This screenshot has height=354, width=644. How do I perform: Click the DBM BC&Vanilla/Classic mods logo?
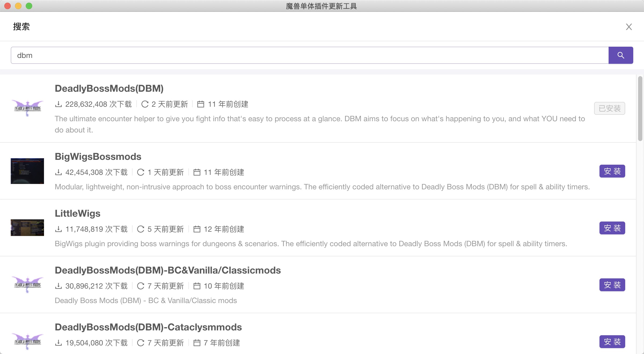(x=27, y=285)
